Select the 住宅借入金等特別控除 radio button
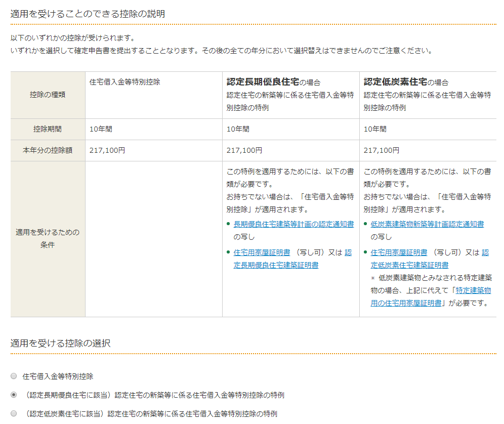The width and height of the screenshot is (504, 424). pyautogui.click(x=14, y=376)
